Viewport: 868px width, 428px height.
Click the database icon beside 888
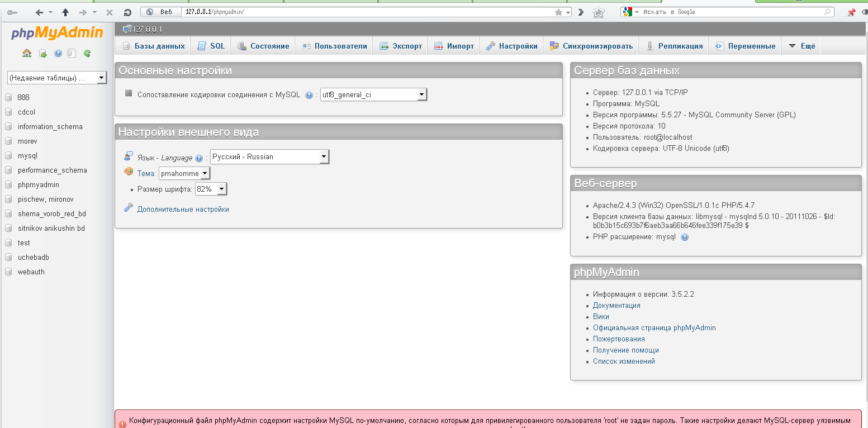click(x=8, y=97)
